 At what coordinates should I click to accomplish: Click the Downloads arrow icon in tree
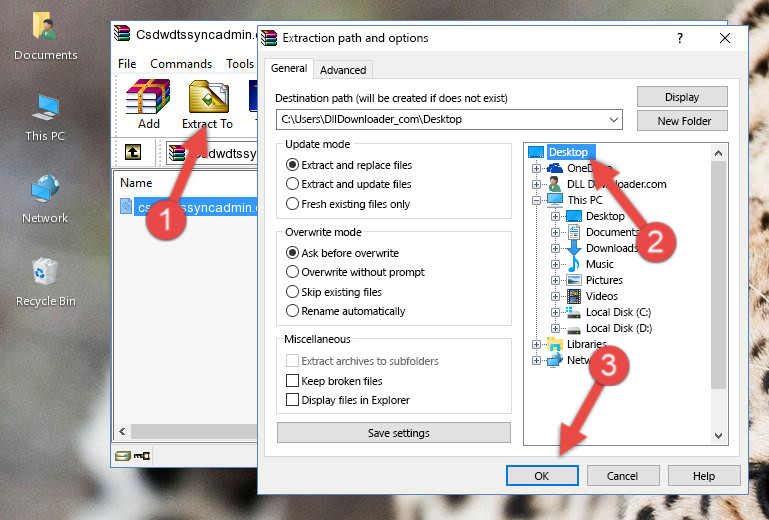click(x=573, y=248)
